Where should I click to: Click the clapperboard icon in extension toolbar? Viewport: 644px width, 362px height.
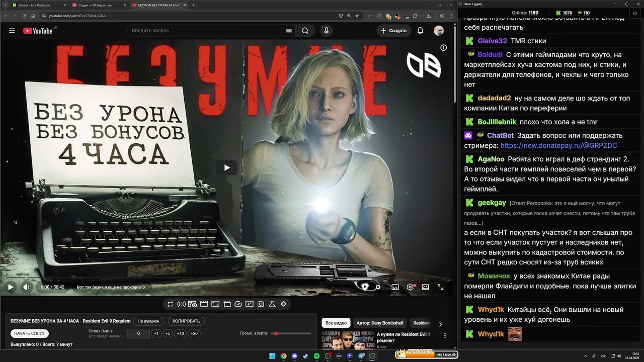[204, 304]
